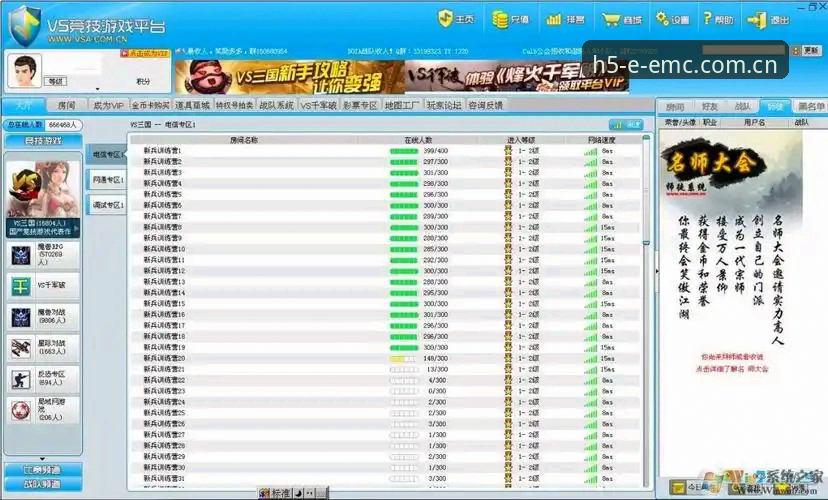Open the 特权号拍卖 tab
Image resolution: width=828 pixels, height=500 pixels.
(x=234, y=105)
